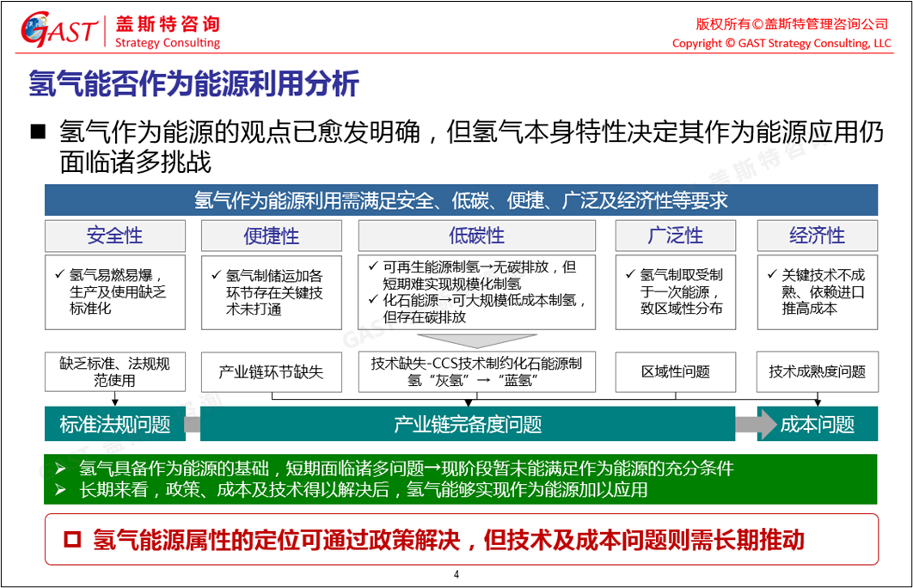Image resolution: width=913 pixels, height=588 pixels.
Task: Select the 经济性 header box
Action: (x=817, y=235)
